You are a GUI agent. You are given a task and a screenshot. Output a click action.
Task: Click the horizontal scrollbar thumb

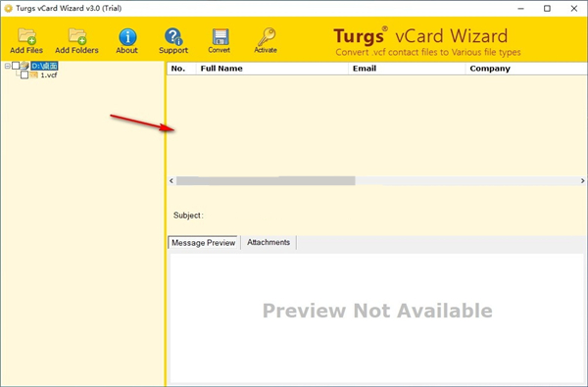[x=266, y=180]
